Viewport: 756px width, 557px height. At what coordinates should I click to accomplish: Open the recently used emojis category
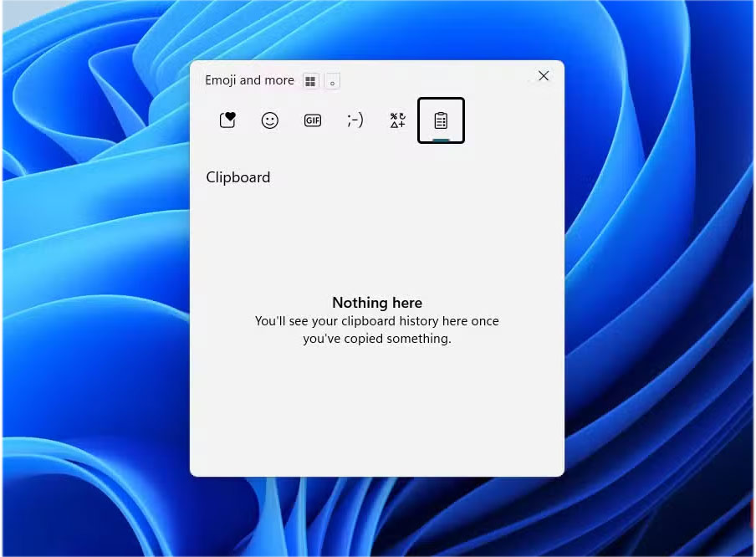pyautogui.click(x=227, y=120)
